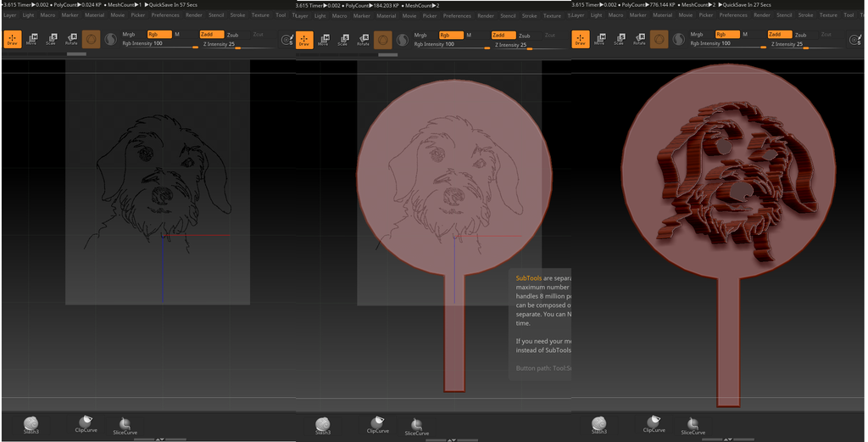Toggle Zadd in the extruded relief view
The image size is (868, 442).
(780, 34)
